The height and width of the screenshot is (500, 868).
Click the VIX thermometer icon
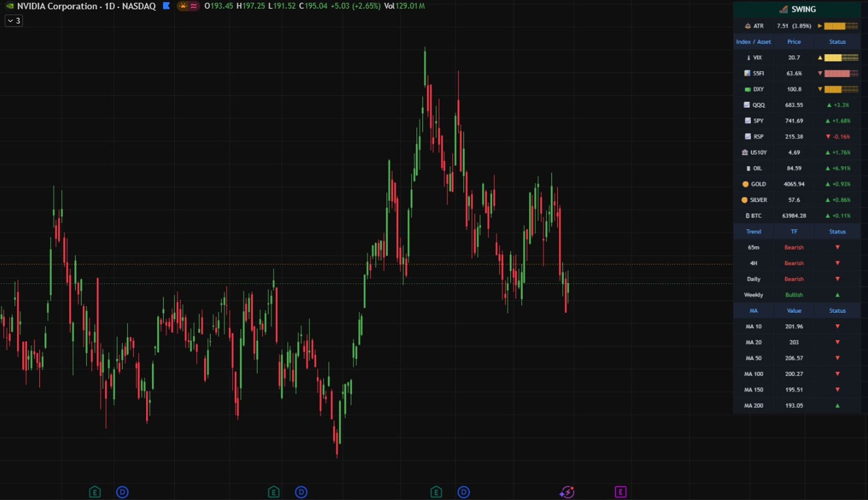(748, 58)
